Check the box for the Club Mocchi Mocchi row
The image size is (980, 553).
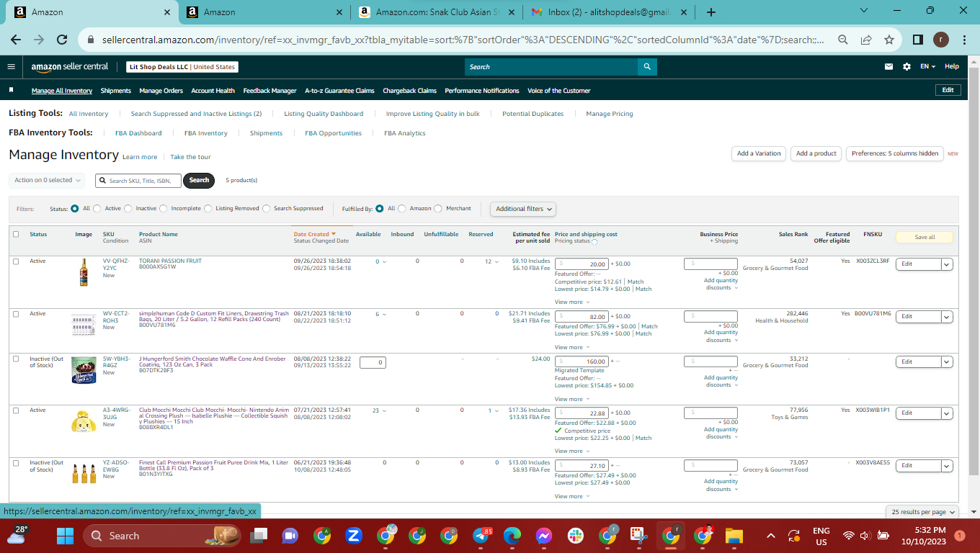click(x=16, y=410)
